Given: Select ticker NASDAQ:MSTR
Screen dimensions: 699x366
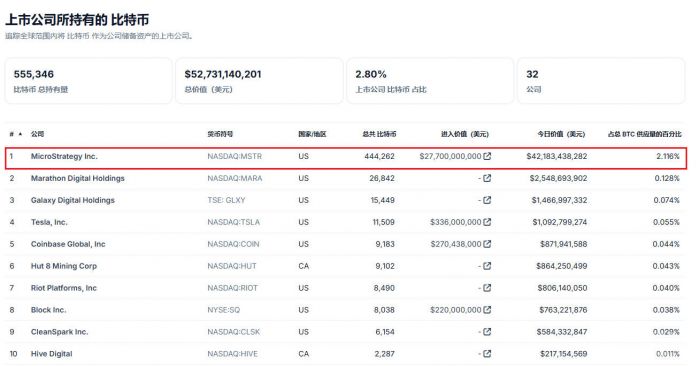Looking at the screenshot, I should tap(234, 156).
